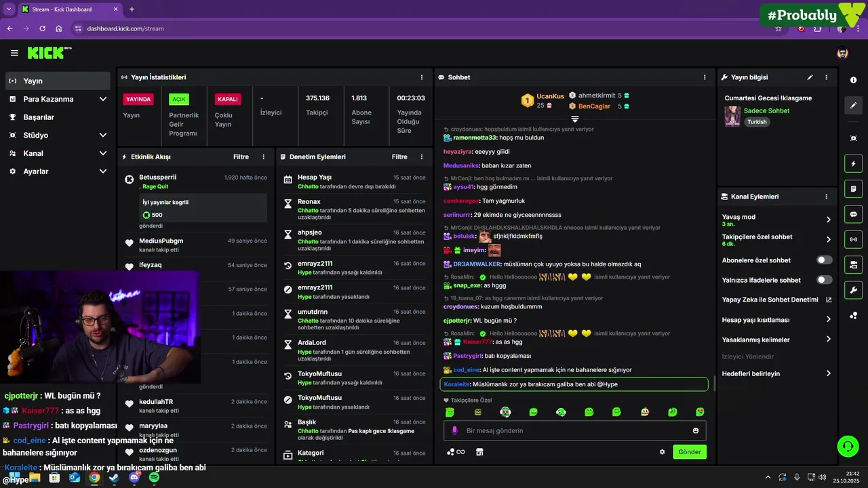Reload the page in browser
Viewport: 868px width, 488px height.
pyautogui.click(x=42, y=28)
